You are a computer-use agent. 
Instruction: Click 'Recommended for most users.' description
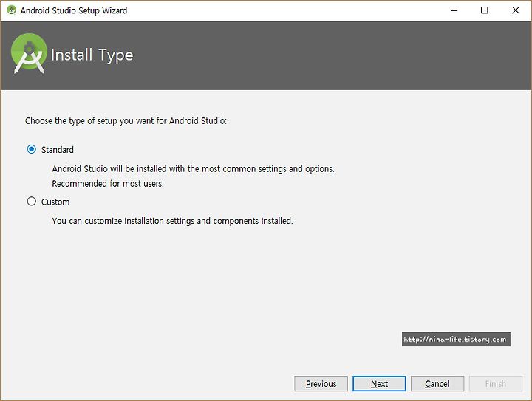pyautogui.click(x=108, y=184)
